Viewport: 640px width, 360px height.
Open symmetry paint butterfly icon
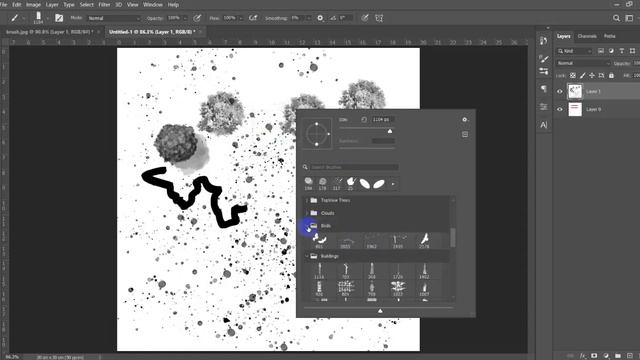tap(379, 18)
